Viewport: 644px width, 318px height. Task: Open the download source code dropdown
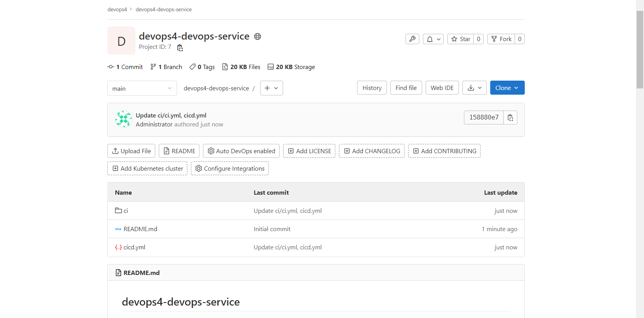coord(474,88)
